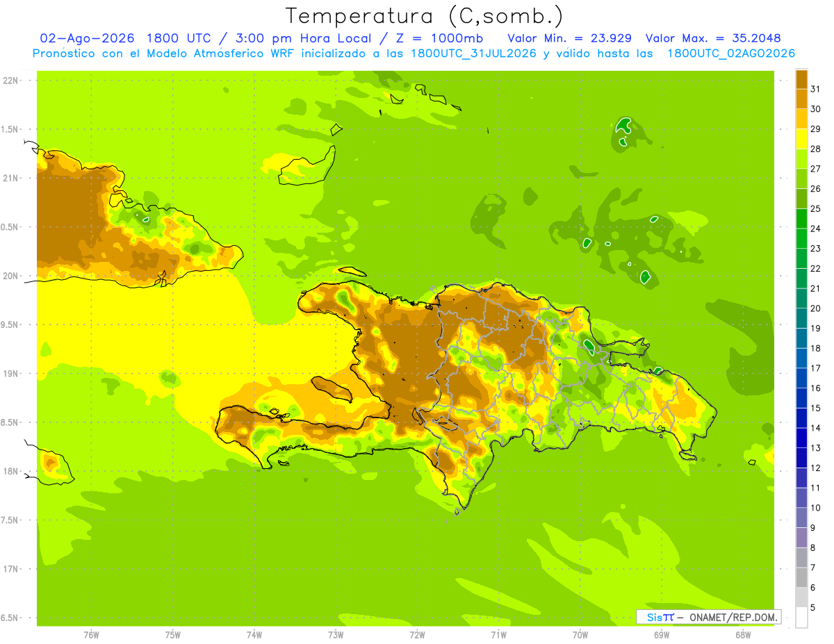
Task: Click the '17N' latitude label
Action: (x=11, y=569)
